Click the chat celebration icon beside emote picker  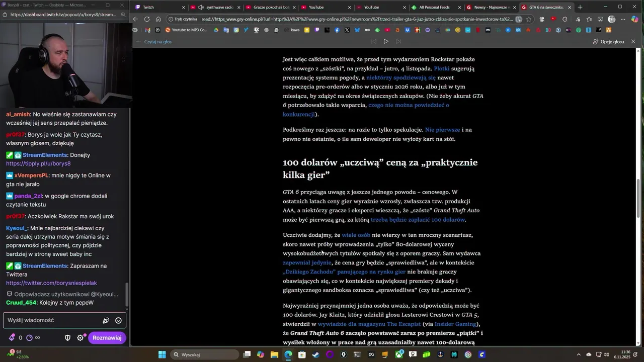tap(106, 320)
